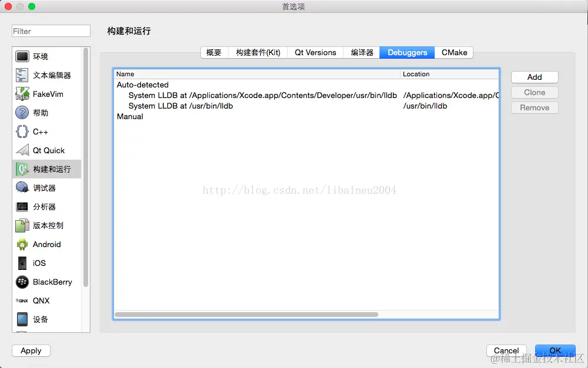Viewport: 588px width, 368px height.
Task: Click the green zoom window button
Action: (x=32, y=6)
